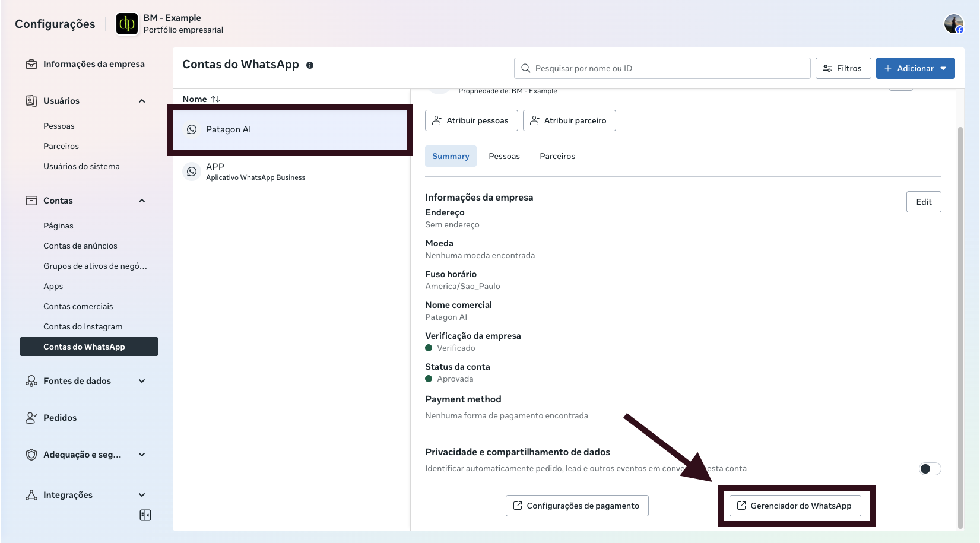Click the Atribuir pessoas button
Screen dimensions: 980x543
pyautogui.click(x=471, y=120)
